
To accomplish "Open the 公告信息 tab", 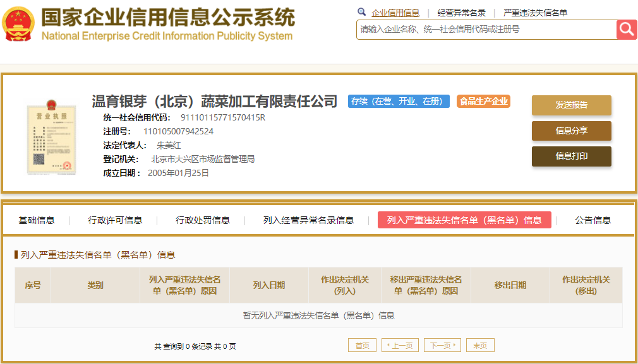I will pyautogui.click(x=593, y=220).
